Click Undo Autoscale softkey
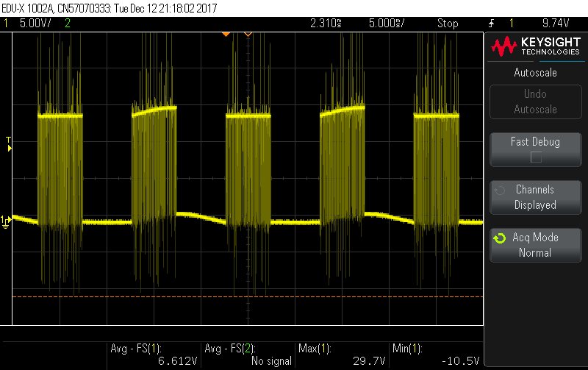This screenshot has width=588, height=370. point(536,102)
